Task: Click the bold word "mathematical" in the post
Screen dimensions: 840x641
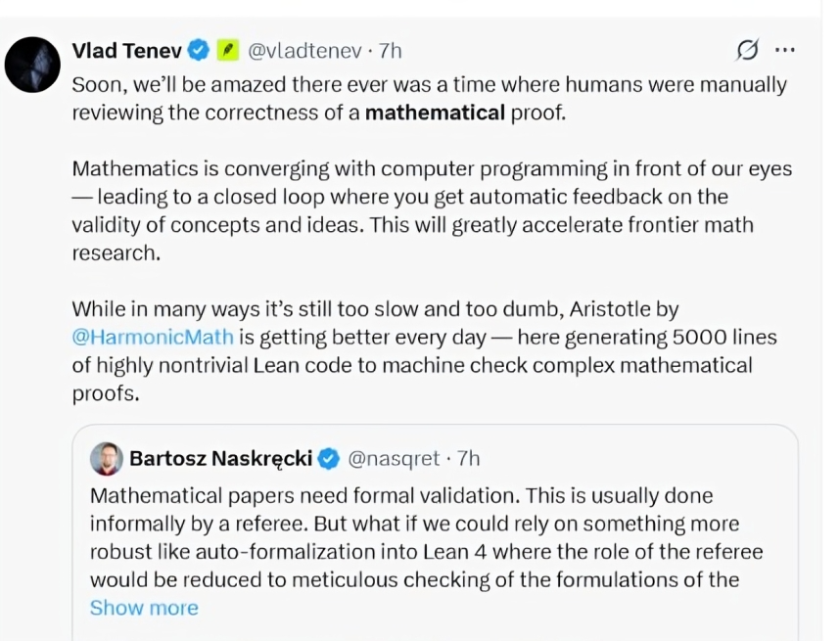Action: (435, 113)
